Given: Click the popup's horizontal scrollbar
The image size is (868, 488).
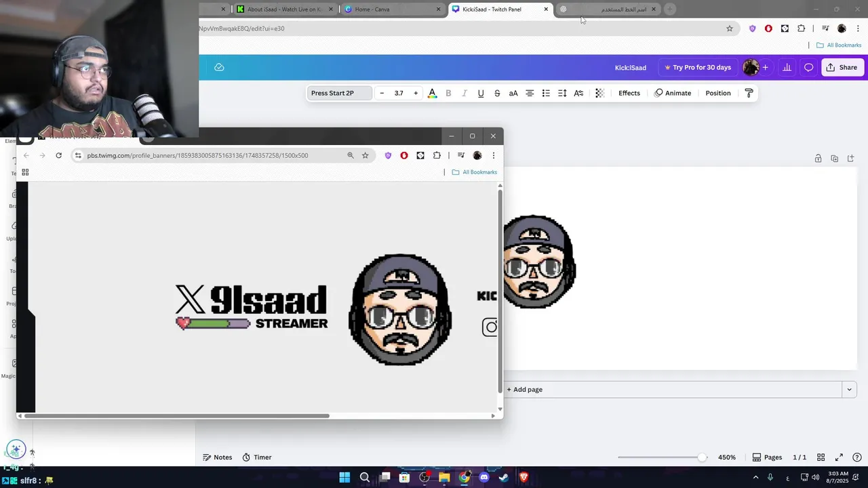Looking at the screenshot, I should point(177,415).
